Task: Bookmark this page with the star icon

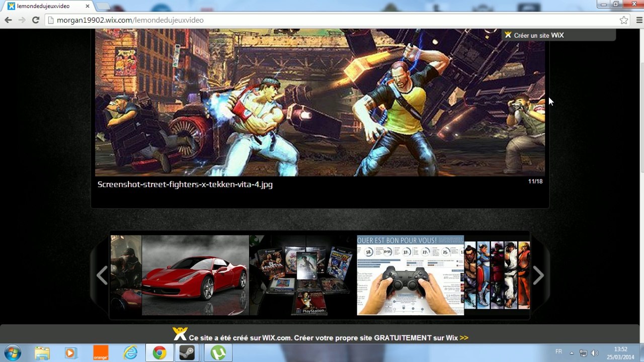Action: pyautogui.click(x=624, y=20)
